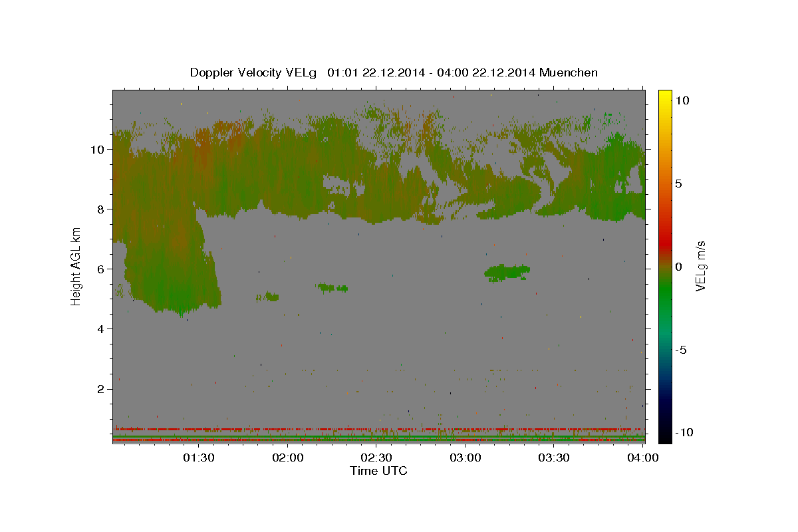Click the small green cloud patch near 02:15
The width and height of the screenshot is (798, 532).
[x=332, y=287]
